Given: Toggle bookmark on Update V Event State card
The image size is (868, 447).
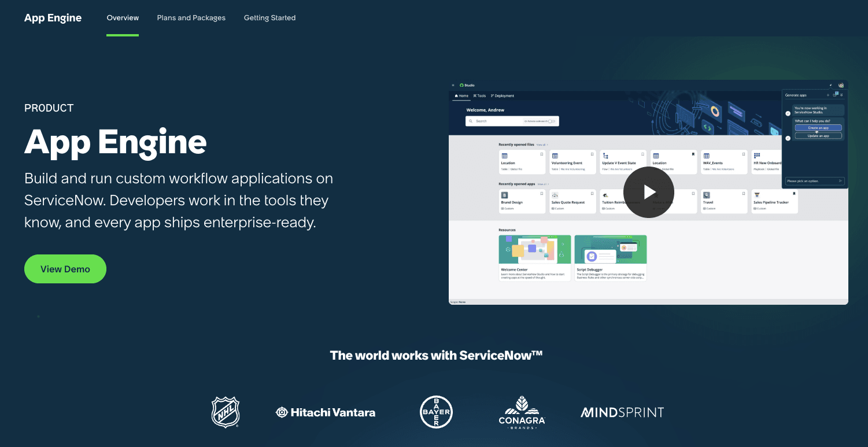Looking at the screenshot, I should 642,154.
